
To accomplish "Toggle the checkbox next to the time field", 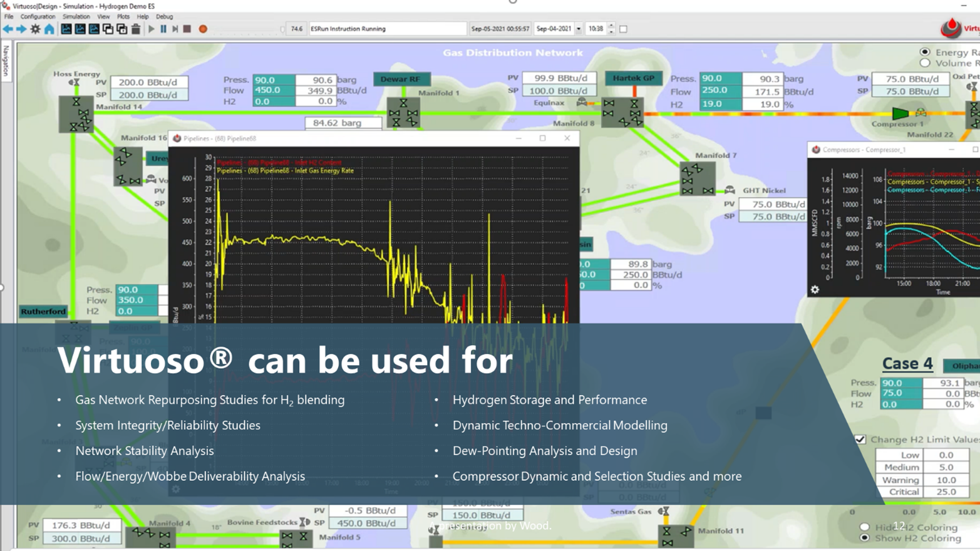I will click(623, 29).
